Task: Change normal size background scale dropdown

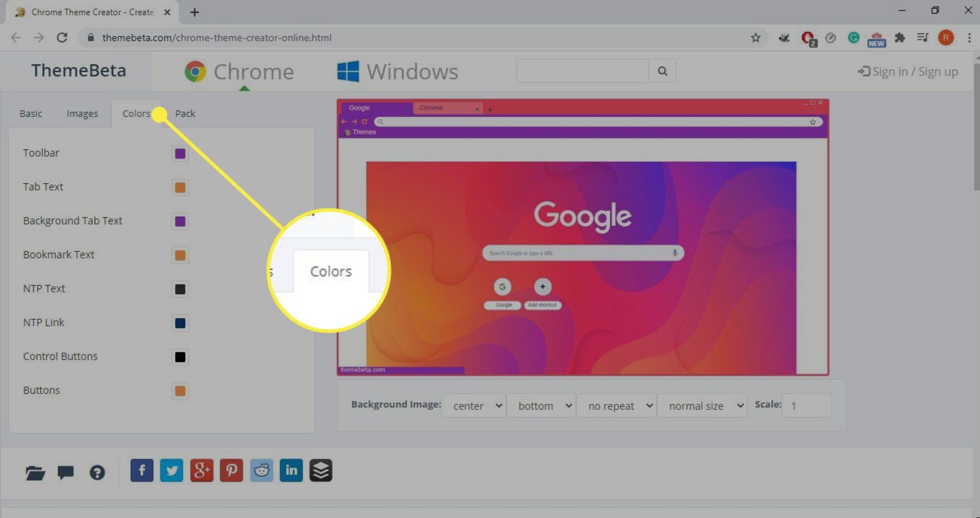Action: tap(704, 405)
